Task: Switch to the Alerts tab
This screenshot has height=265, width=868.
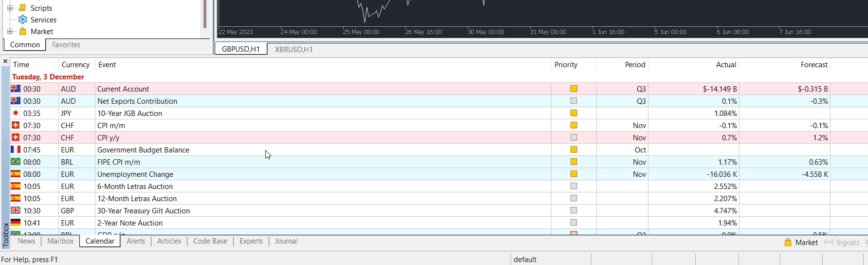Action: pos(136,241)
